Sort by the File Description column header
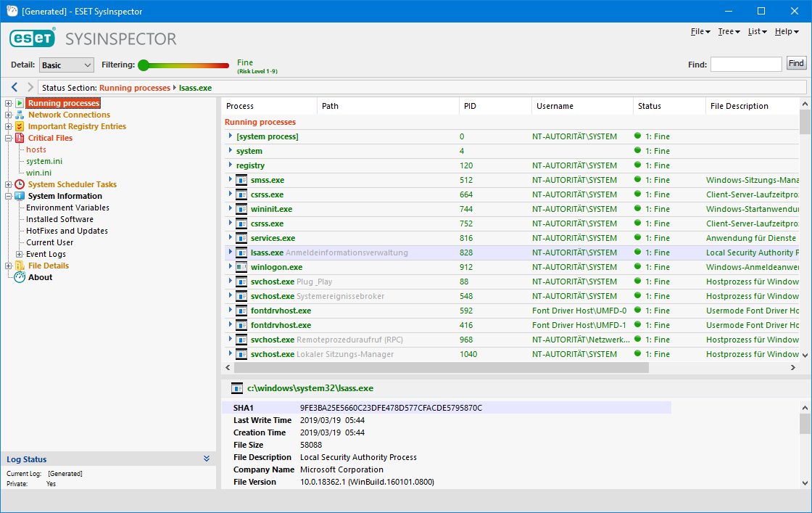This screenshot has width=812, height=513. click(752, 106)
